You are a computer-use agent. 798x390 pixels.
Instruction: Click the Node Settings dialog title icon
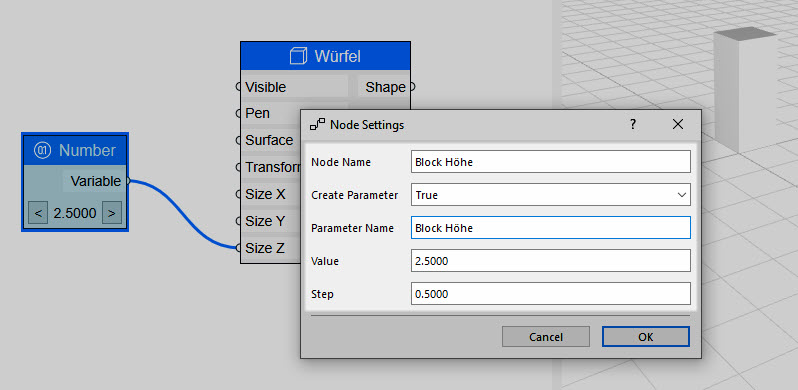point(317,125)
